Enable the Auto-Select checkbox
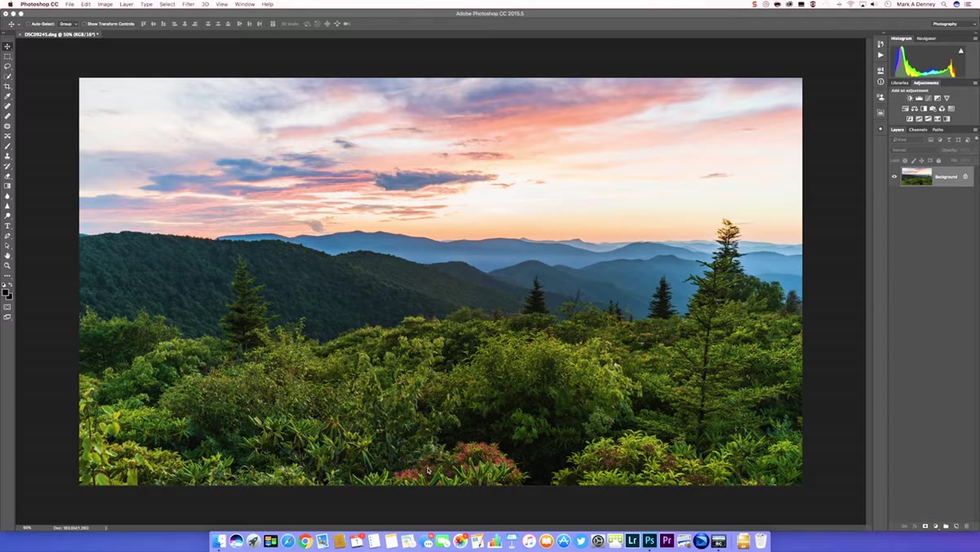 tap(28, 24)
